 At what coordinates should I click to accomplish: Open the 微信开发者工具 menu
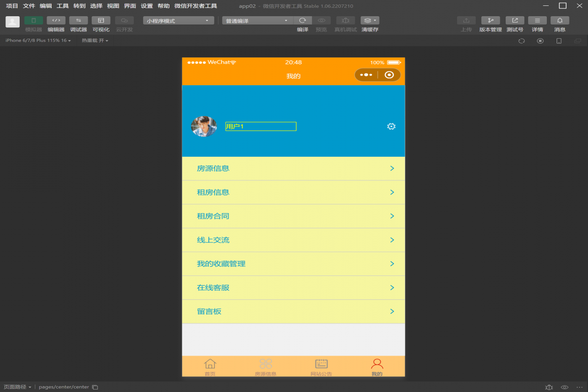coord(196,6)
